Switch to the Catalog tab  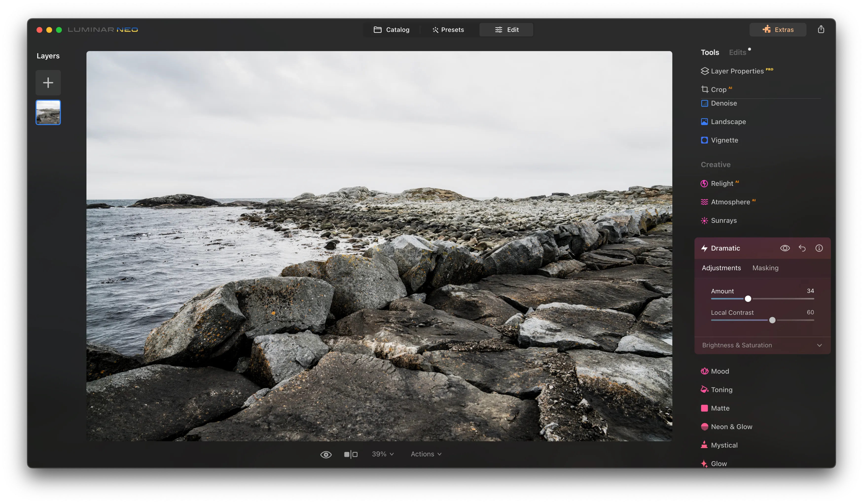click(x=392, y=30)
